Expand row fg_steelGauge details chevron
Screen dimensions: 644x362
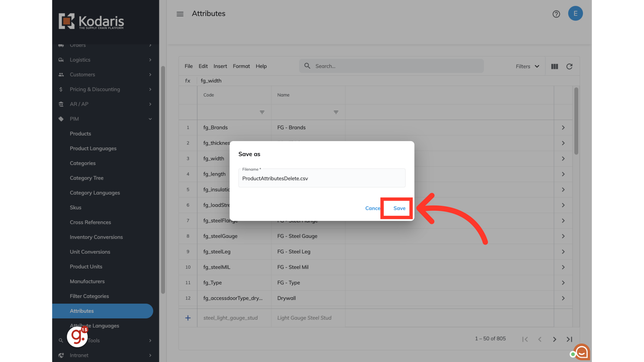point(563,236)
